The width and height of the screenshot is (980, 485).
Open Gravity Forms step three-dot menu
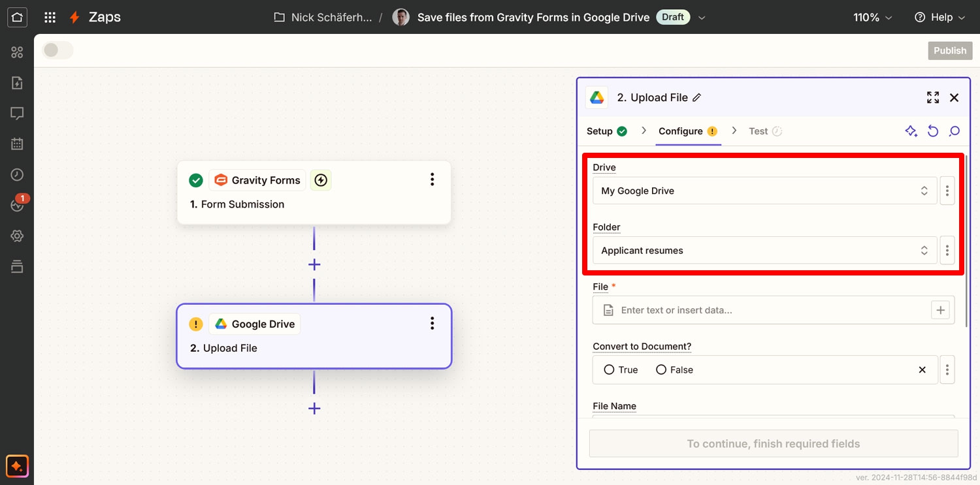point(432,180)
